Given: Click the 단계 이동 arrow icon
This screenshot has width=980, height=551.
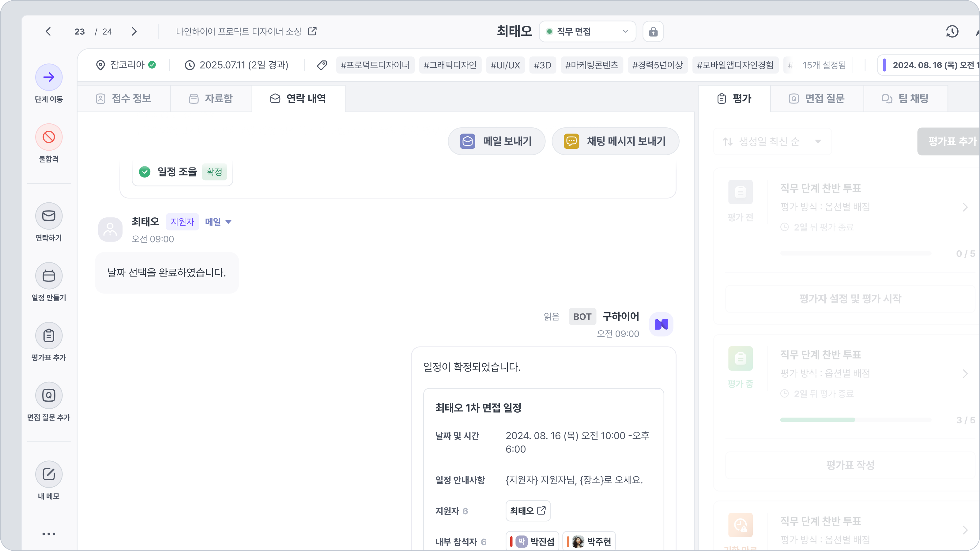Looking at the screenshot, I should pos(49,77).
